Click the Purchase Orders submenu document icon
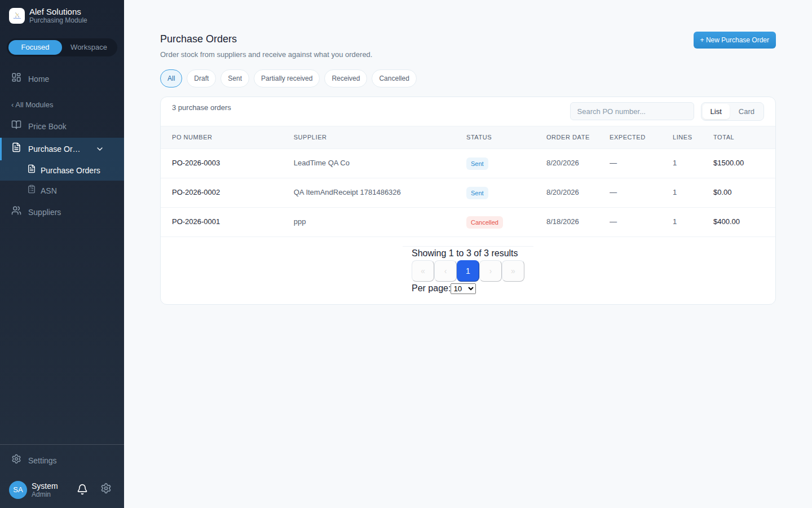The image size is (812, 508). pyautogui.click(x=32, y=169)
